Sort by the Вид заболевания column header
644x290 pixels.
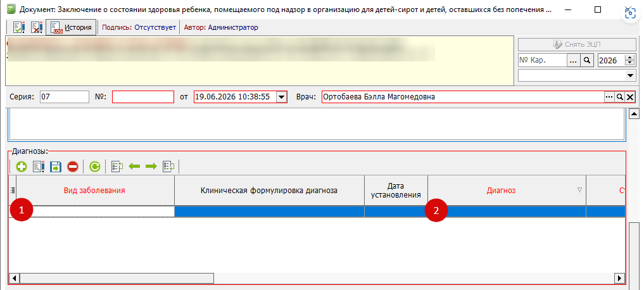[x=94, y=191]
